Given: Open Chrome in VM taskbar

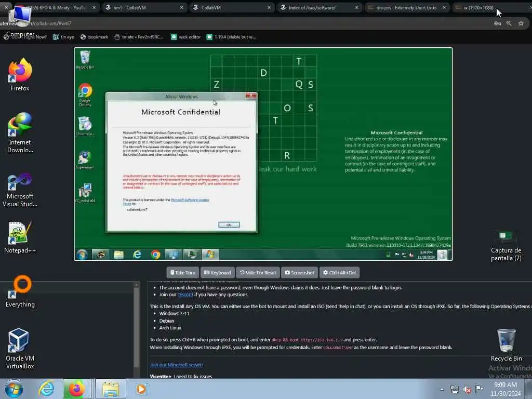Looking at the screenshot, I should [x=155, y=255].
